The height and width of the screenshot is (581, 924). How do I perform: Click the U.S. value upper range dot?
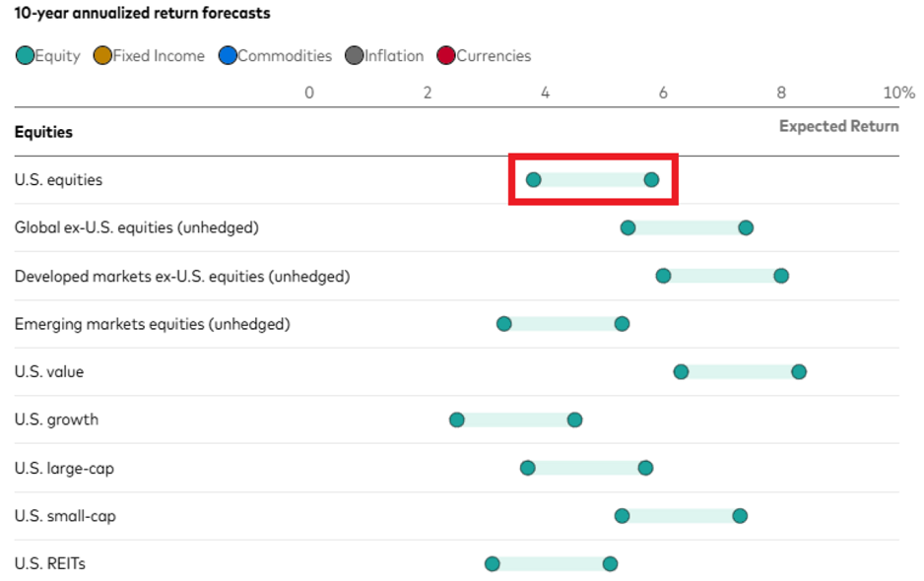coord(799,371)
